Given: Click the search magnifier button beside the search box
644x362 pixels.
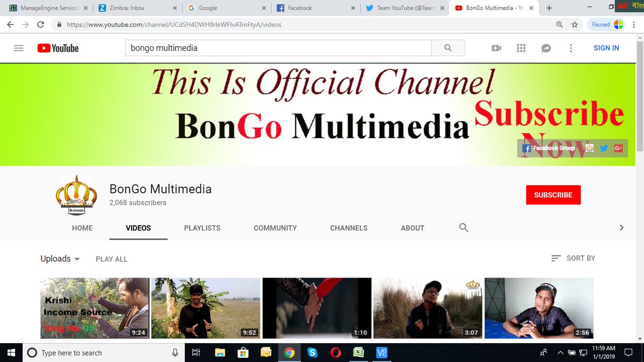Looking at the screenshot, I should coord(448,48).
